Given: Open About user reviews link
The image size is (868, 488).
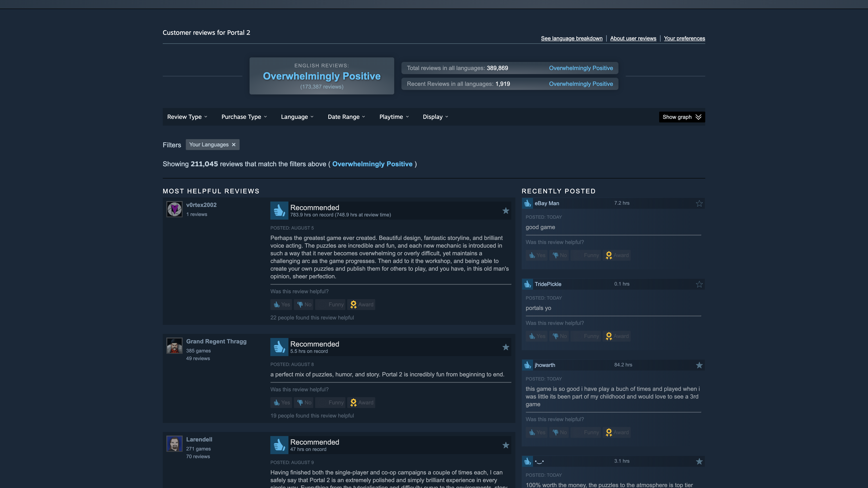Looking at the screenshot, I should 633,38.
